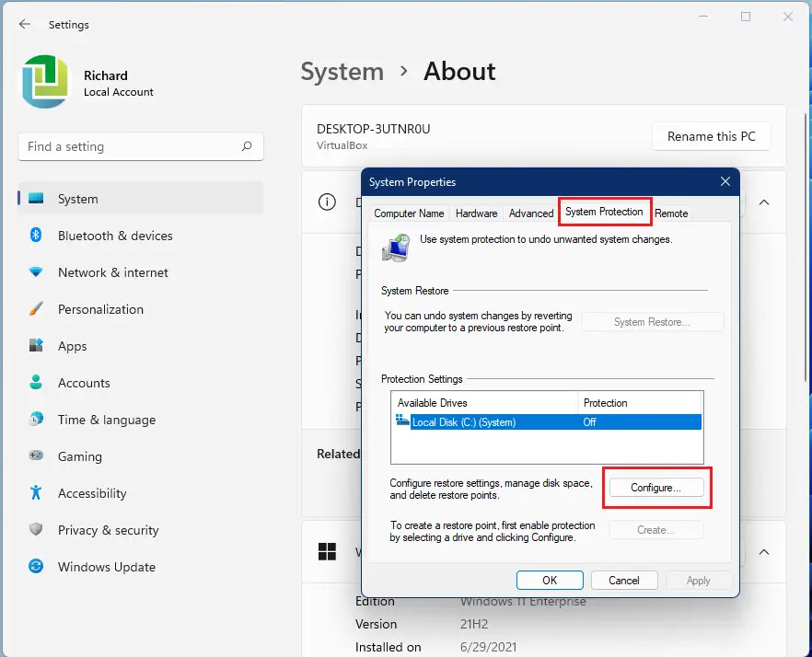
Task: Open the Advanced tab
Action: click(x=531, y=213)
